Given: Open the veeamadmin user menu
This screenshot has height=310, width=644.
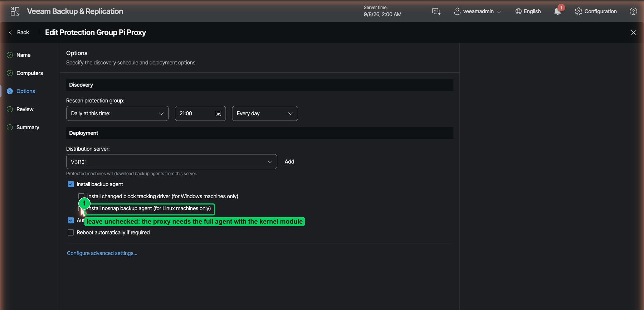Looking at the screenshot, I should (478, 11).
